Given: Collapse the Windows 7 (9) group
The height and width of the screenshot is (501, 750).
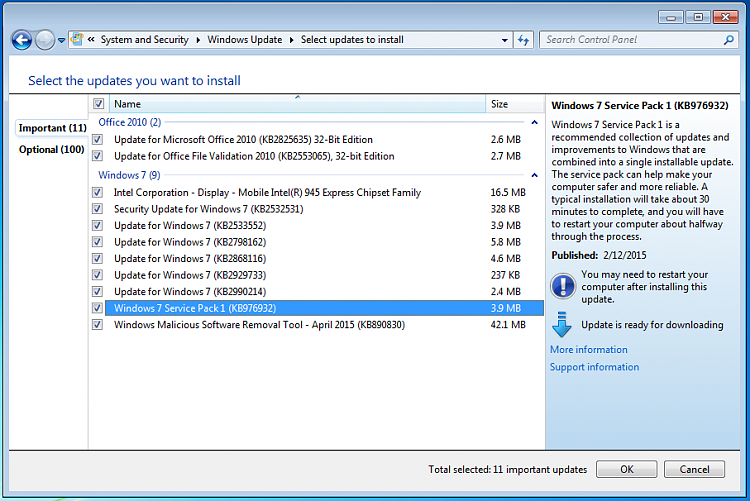Looking at the screenshot, I should pyautogui.click(x=534, y=175).
